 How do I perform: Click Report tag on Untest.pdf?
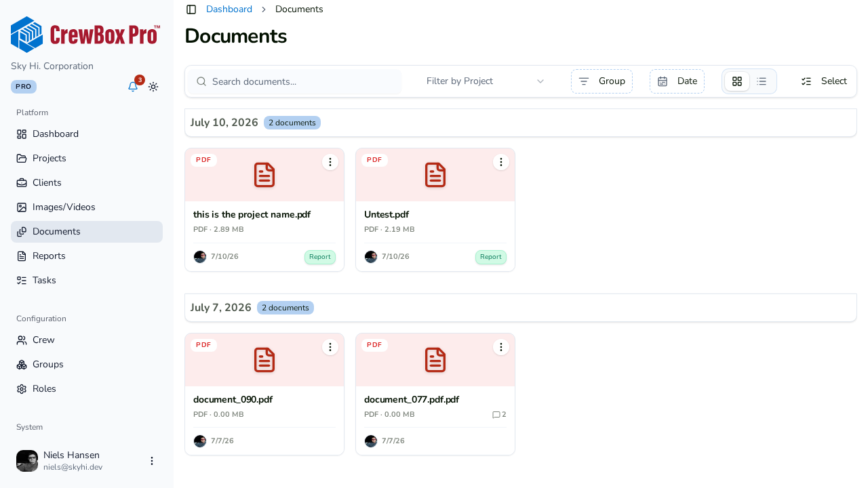click(491, 257)
